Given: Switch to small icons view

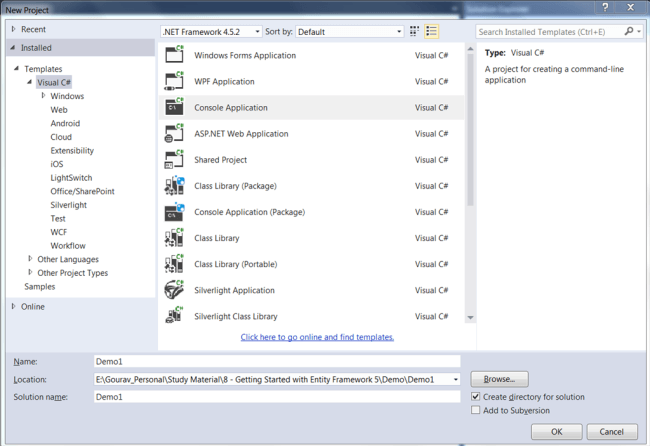Looking at the screenshot, I should coord(414,32).
